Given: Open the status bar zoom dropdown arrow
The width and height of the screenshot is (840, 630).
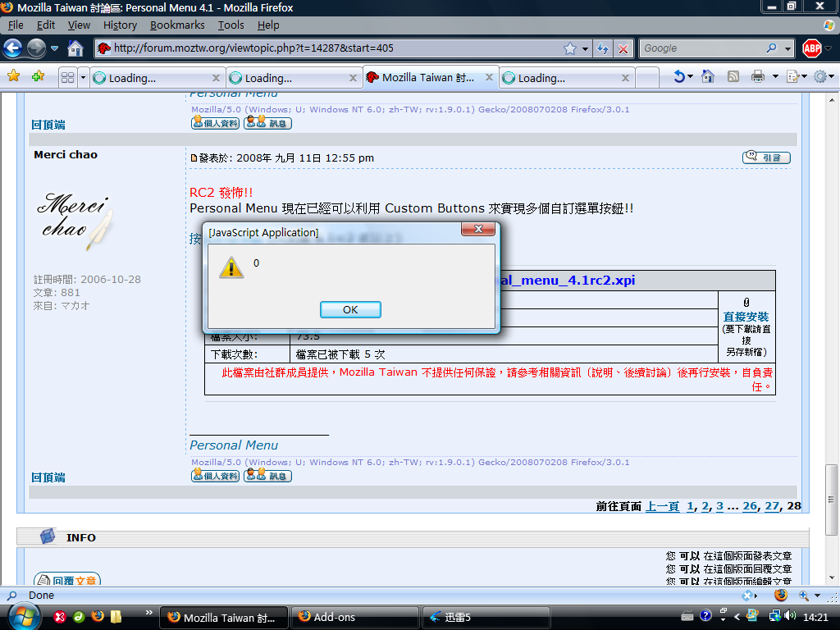Looking at the screenshot, I should [x=818, y=596].
